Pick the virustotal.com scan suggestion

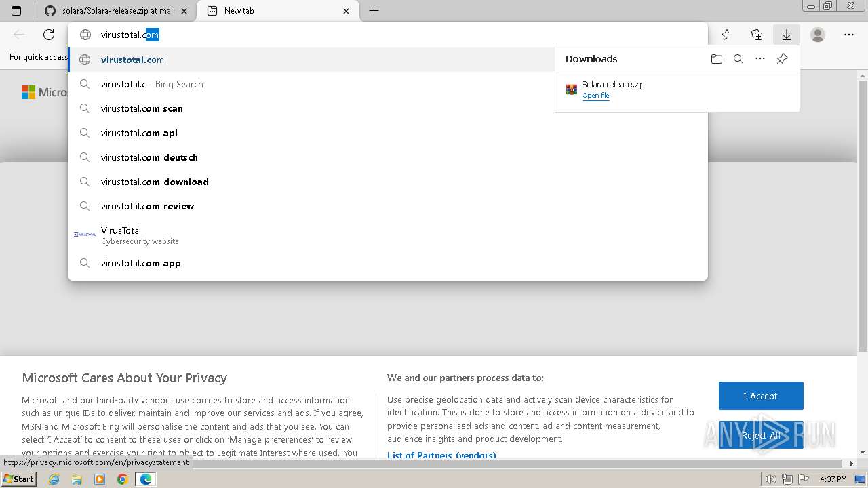(x=388, y=108)
